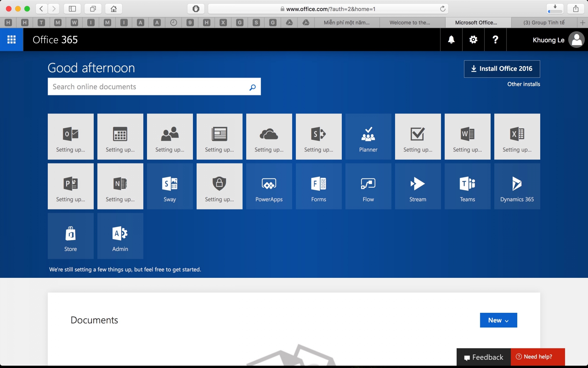Launch the Forms tile
This screenshot has width=588, height=368.
click(x=319, y=186)
